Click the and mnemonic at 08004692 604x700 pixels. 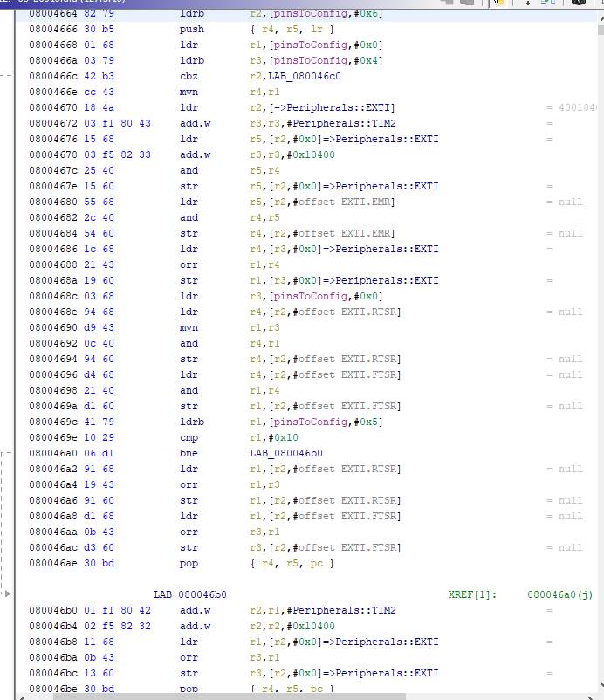pos(189,343)
